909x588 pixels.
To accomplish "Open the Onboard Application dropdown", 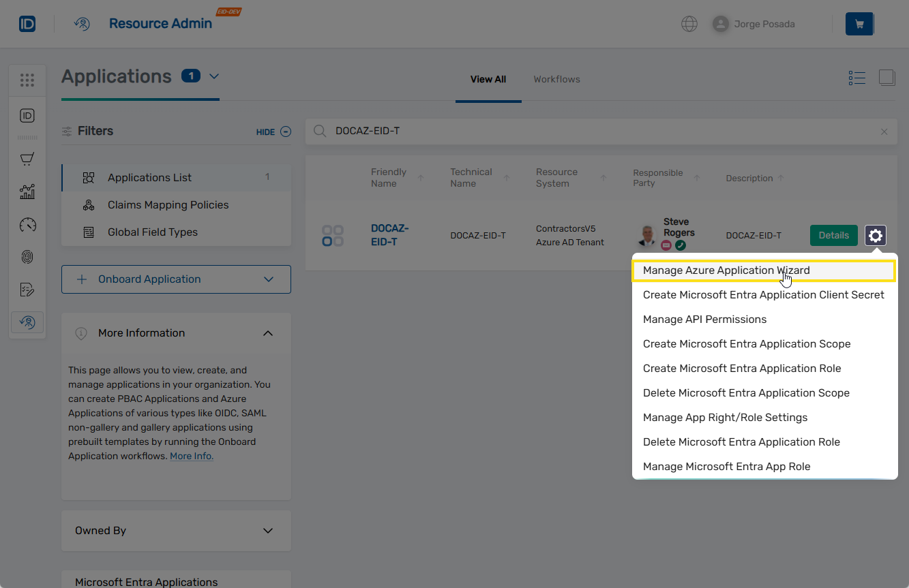I will tap(176, 279).
